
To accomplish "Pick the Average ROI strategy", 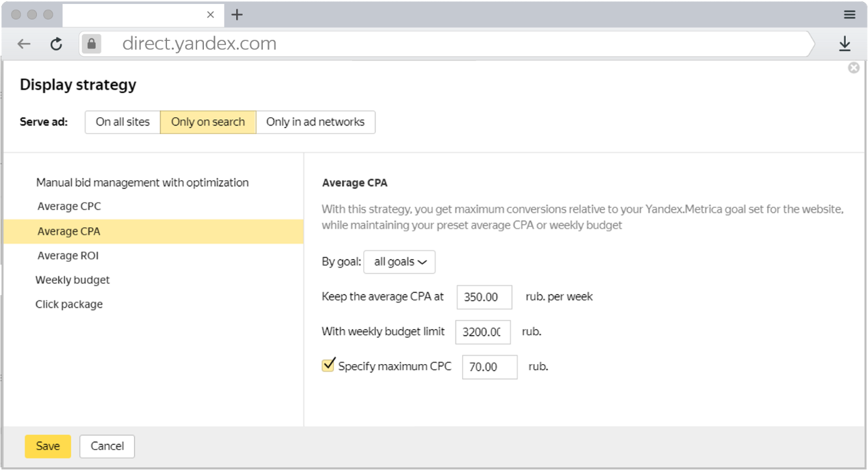I will pos(68,255).
